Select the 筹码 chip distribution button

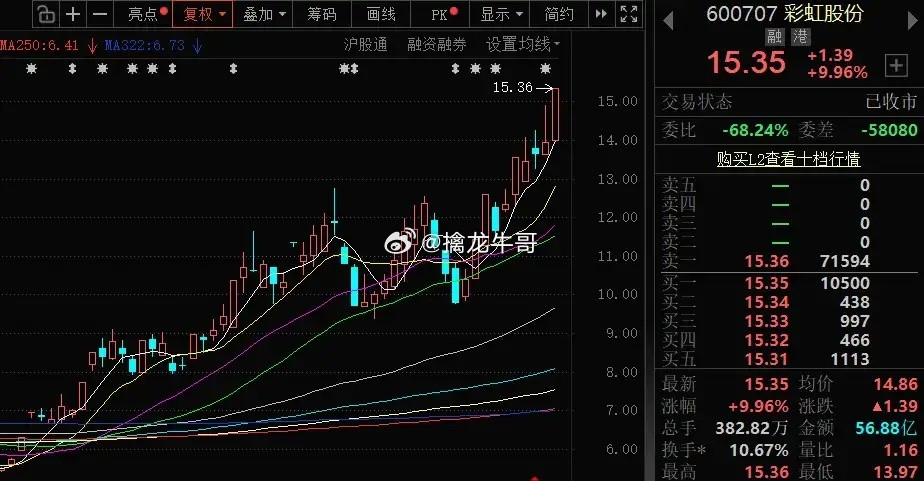click(321, 14)
